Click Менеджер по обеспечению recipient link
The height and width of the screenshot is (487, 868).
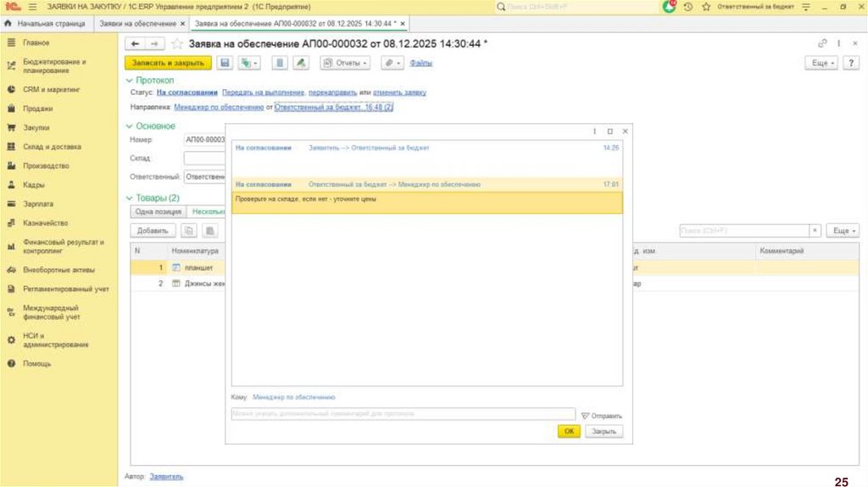point(294,397)
